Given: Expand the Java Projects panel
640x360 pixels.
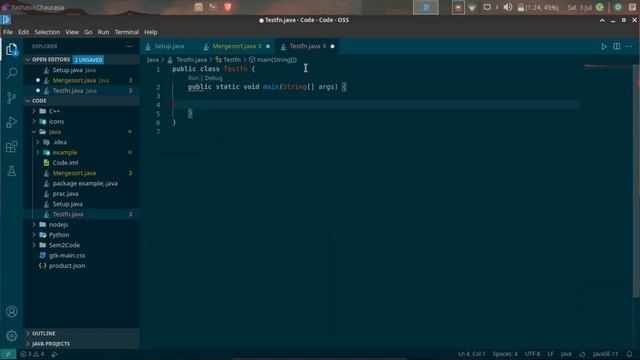Looking at the screenshot, I should (81, 344).
